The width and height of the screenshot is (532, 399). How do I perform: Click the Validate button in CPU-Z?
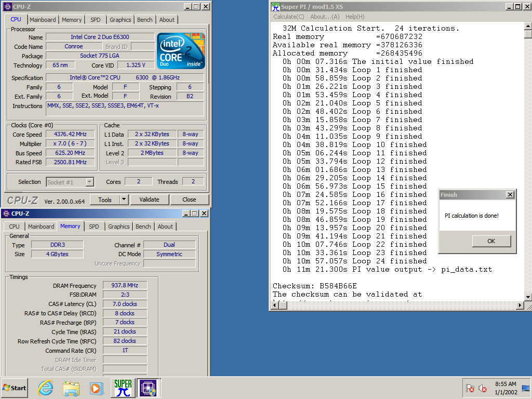click(x=149, y=199)
